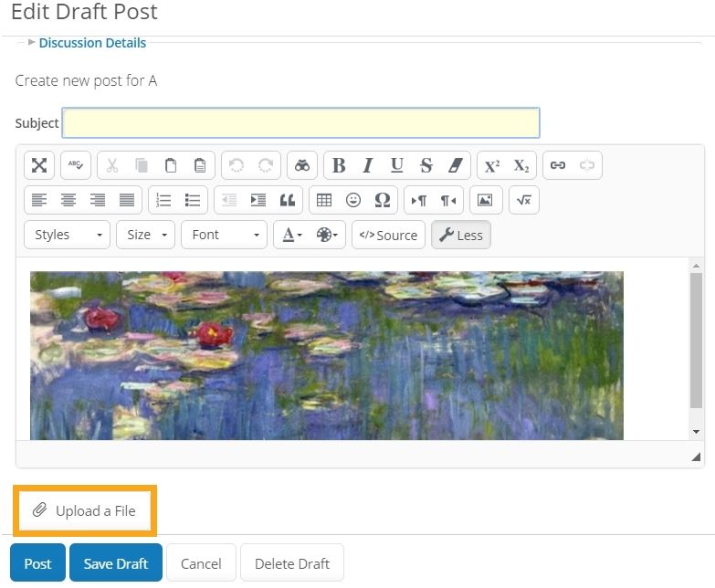715x588 pixels.
Task: Click Less to collapse toolbar
Action: [461, 235]
